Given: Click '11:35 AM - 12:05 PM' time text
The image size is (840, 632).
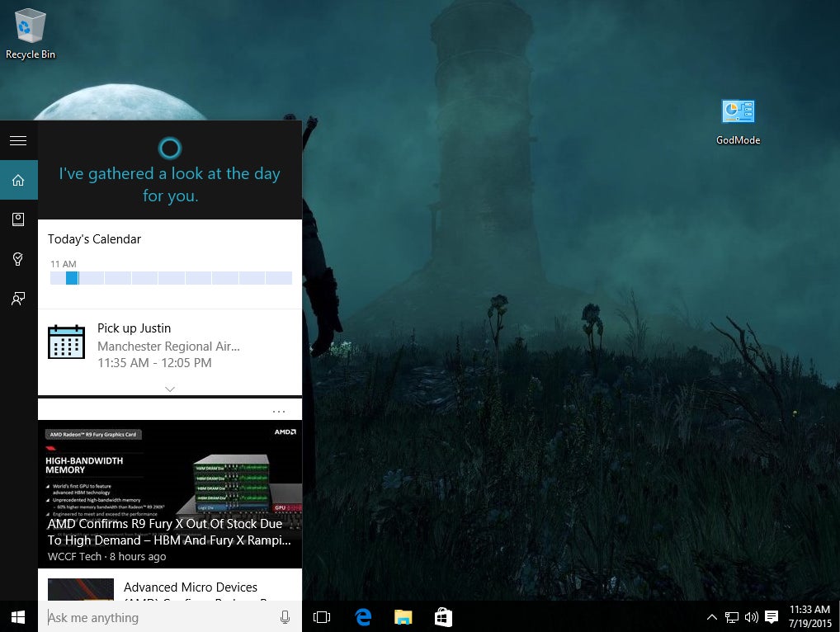Looking at the screenshot, I should [x=154, y=362].
